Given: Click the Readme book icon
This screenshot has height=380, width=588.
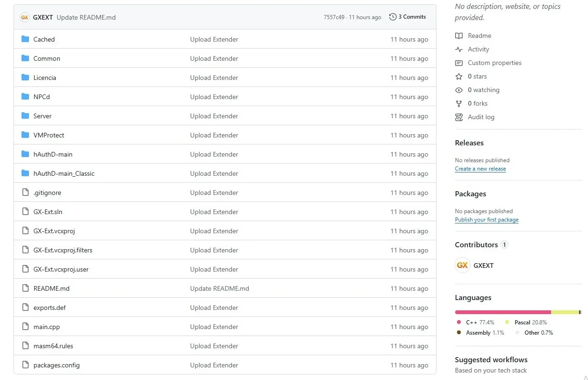Looking at the screenshot, I should pyautogui.click(x=459, y=36).
